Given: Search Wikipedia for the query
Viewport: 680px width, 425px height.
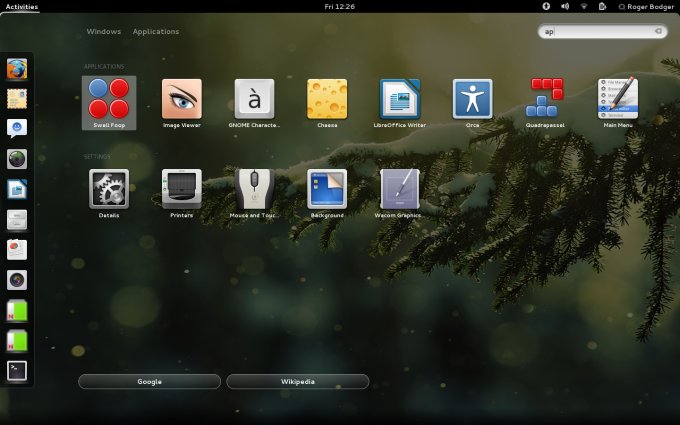Looking at the screenshot, I should point(298,382).
